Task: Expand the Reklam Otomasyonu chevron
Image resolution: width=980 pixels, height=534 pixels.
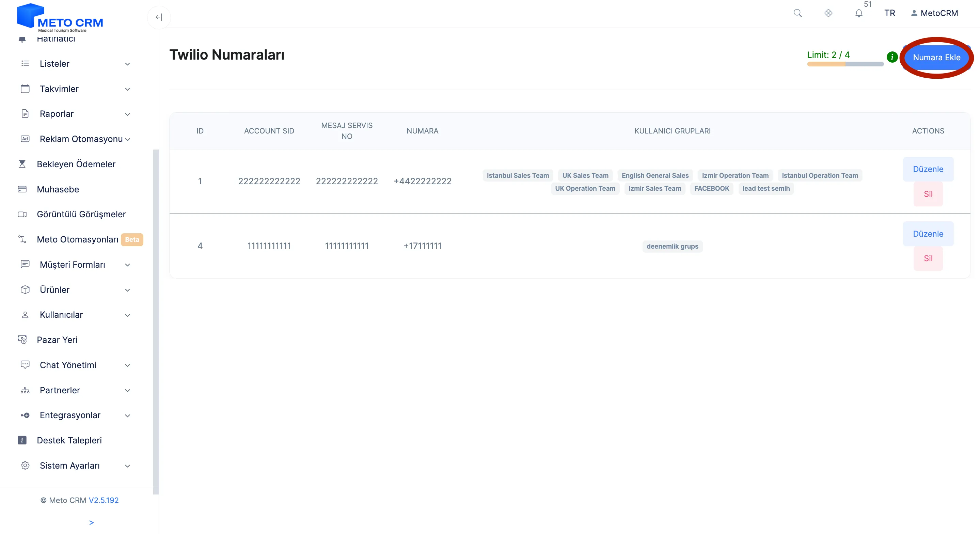Action: [x=128, y=139]
